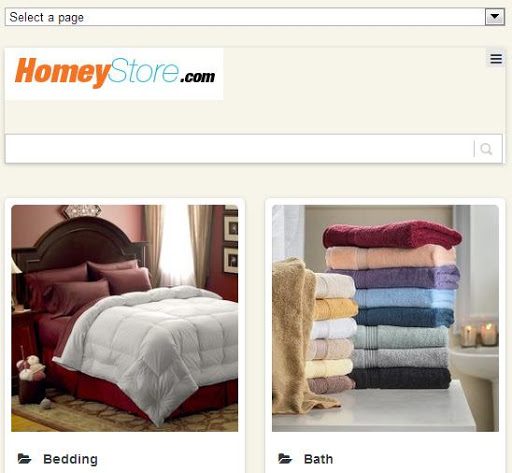
Task: Click the bedroom comforter thumbnail
Action: [x=125, y=318]
